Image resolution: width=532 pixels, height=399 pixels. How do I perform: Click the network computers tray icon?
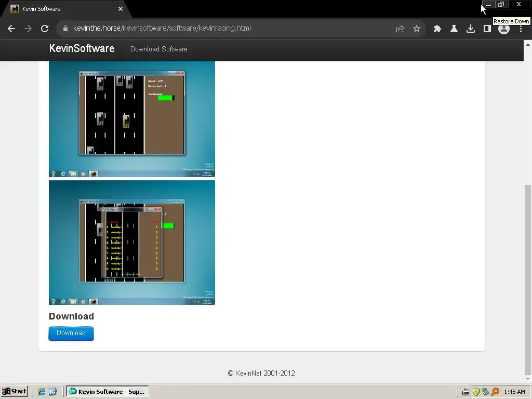pyautogui.click(x=486, y=392)
